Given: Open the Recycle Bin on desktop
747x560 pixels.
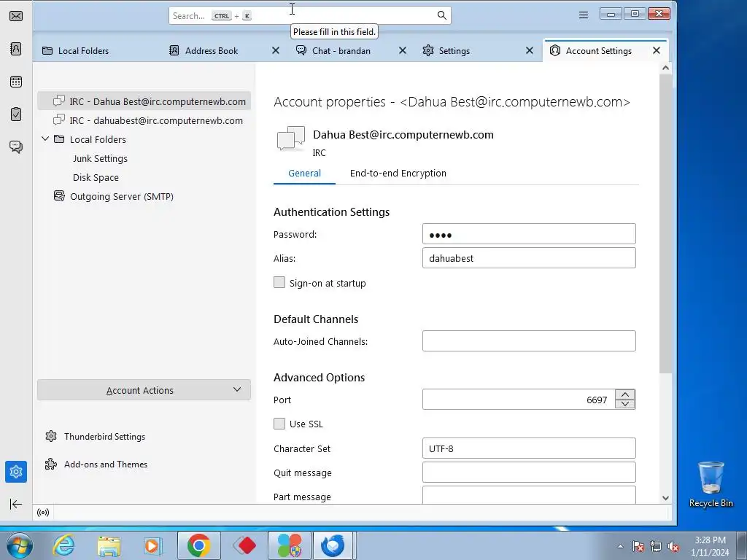Looking at the screenshot, I should (x=711, y=484).
